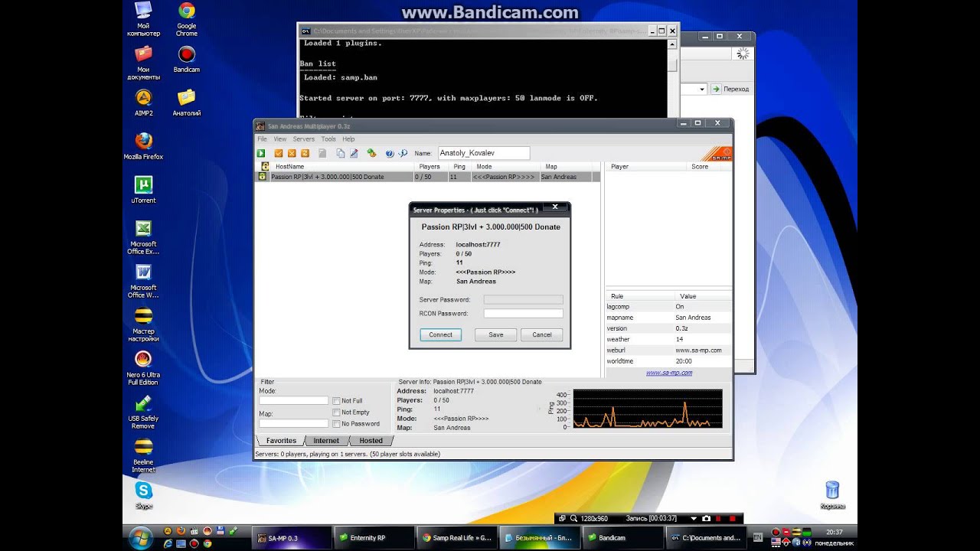Open Nero 6 Ultra Edition desktop icon
The width and height of the screenshot is (980, 551).
click(x=143, y=368)
